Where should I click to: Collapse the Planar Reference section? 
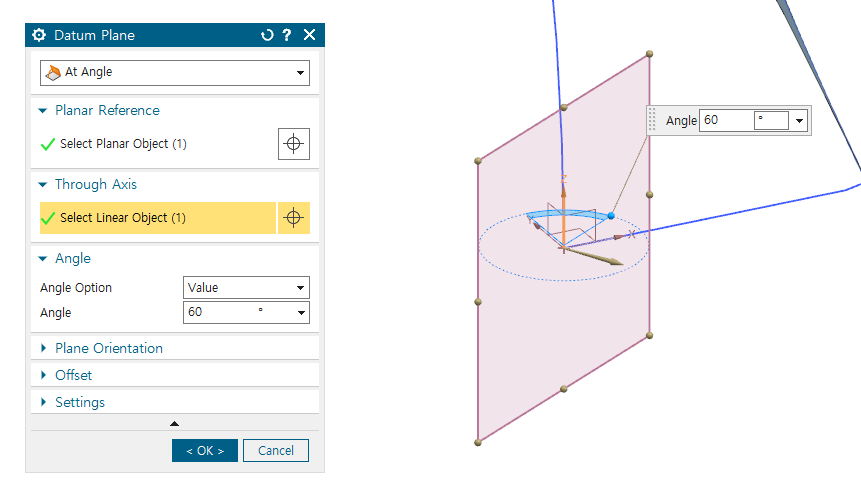pos(43,111)
